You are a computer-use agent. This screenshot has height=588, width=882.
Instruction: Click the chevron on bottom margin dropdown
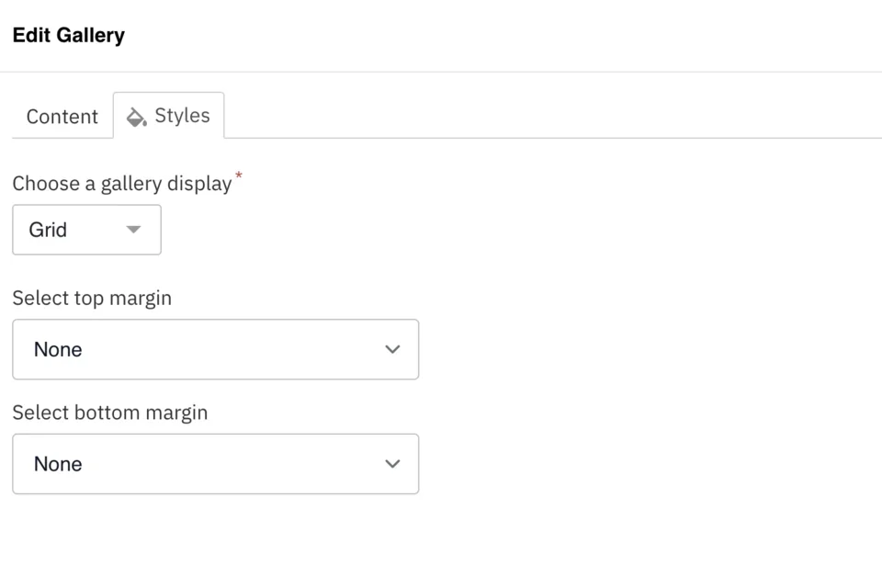coord(392,464)
